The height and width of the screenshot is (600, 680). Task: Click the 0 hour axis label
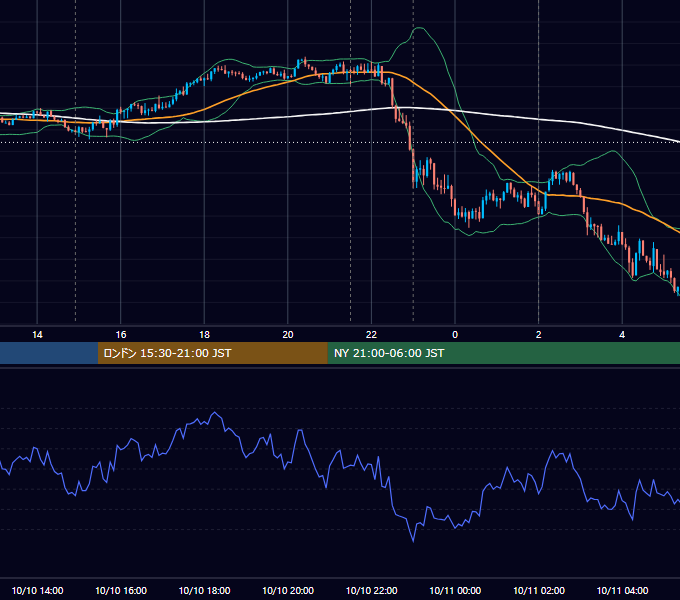[x=455, y=335]
